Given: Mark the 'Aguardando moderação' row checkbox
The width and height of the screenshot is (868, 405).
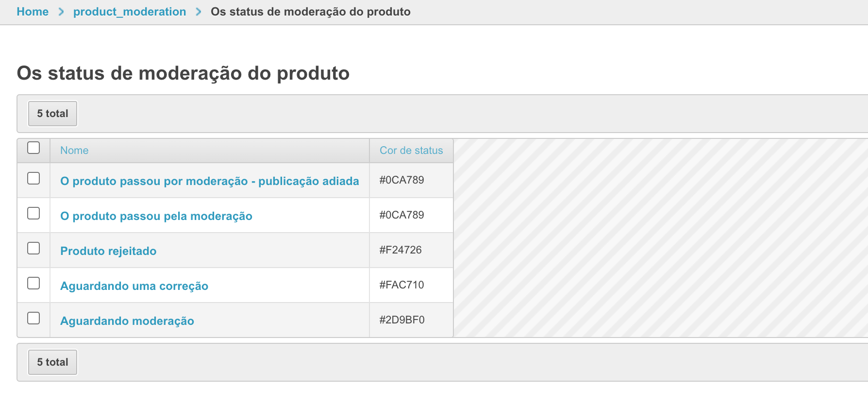Looking at the screenshot, I should [x=33, y=319].
